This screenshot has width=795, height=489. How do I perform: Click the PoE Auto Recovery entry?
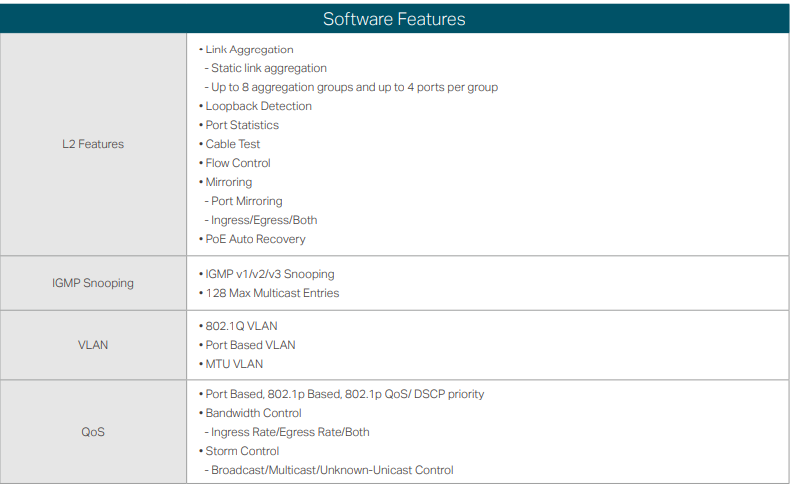pyautogui.click(x=255, y=239)
